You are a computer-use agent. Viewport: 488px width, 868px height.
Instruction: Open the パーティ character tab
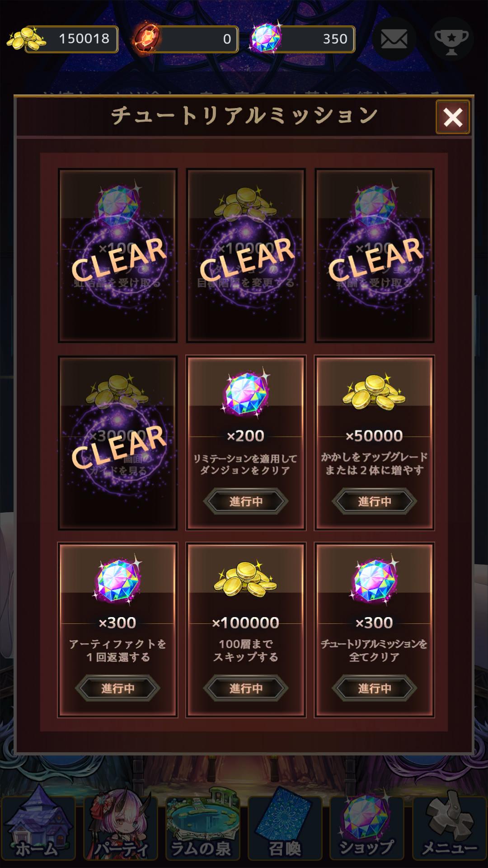pos(120,829)
